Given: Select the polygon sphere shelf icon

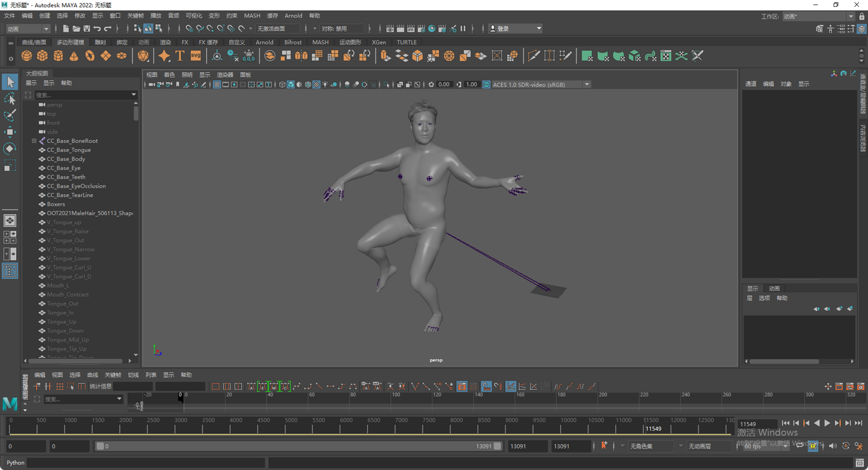Looking at the screenshot, I should (27, 56).
